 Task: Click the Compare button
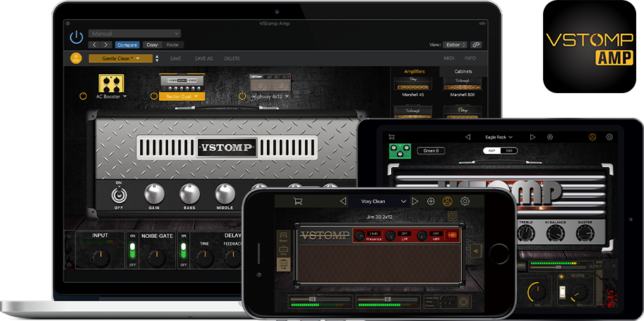point(127,44)
